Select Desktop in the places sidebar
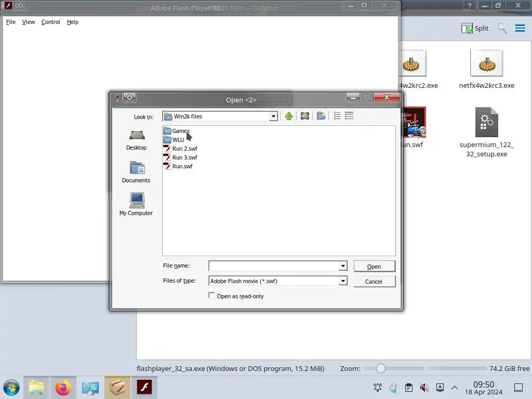532x399 pixels. click(137, 140)
